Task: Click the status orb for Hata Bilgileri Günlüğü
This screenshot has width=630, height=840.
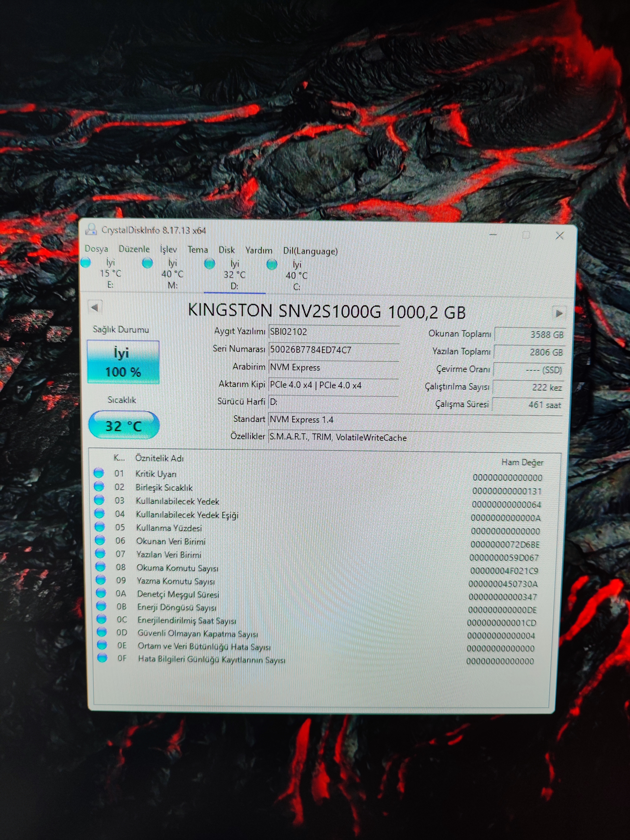Action: [x=102, y=658]
